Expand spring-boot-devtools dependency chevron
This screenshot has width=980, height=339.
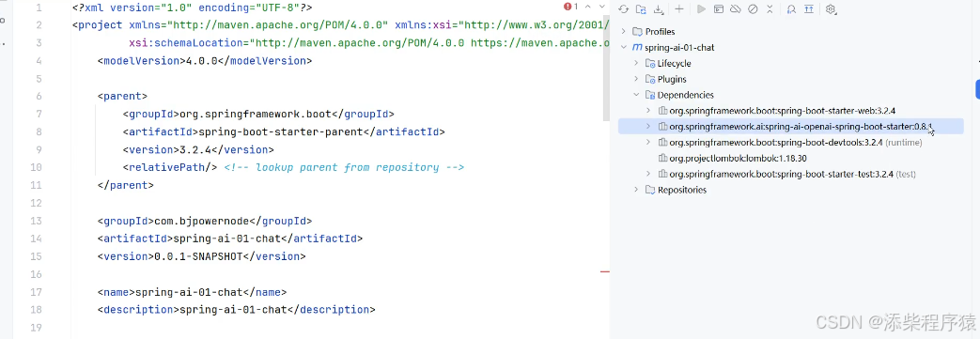tap(648, 143)
